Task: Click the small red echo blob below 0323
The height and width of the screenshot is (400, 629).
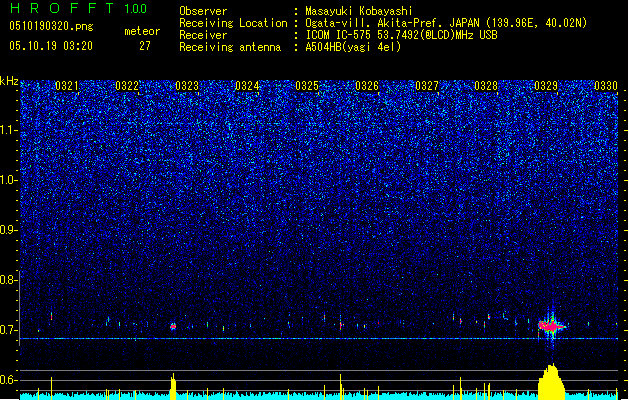Action: pos(173,327)
